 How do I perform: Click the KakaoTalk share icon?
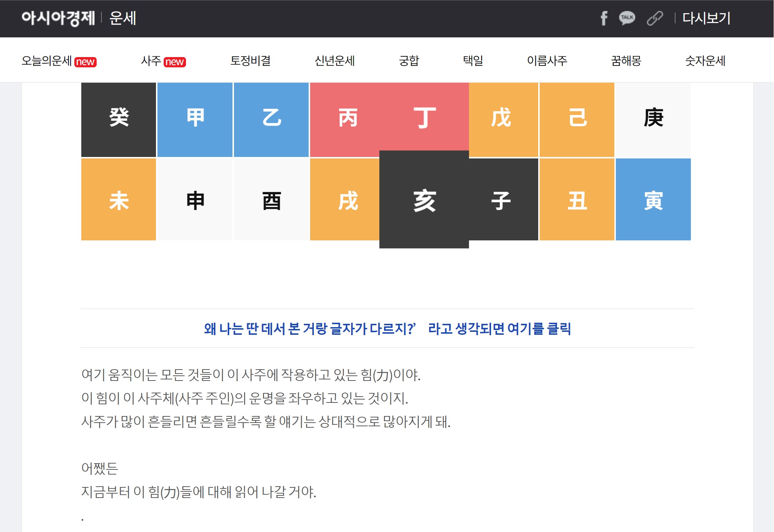coord(627,18)
